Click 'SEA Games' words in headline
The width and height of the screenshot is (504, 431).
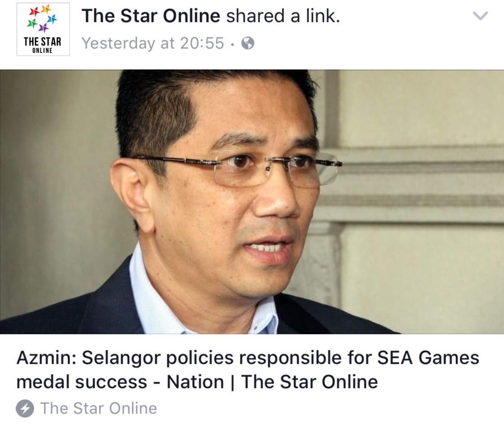(428, 358)
